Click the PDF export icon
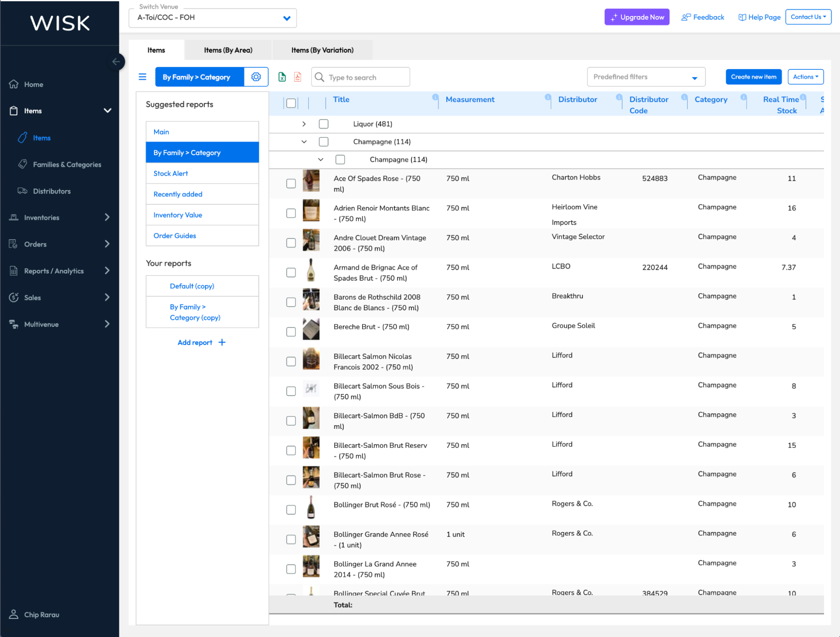This screenshot has width=840, height=637. (298, 77)
